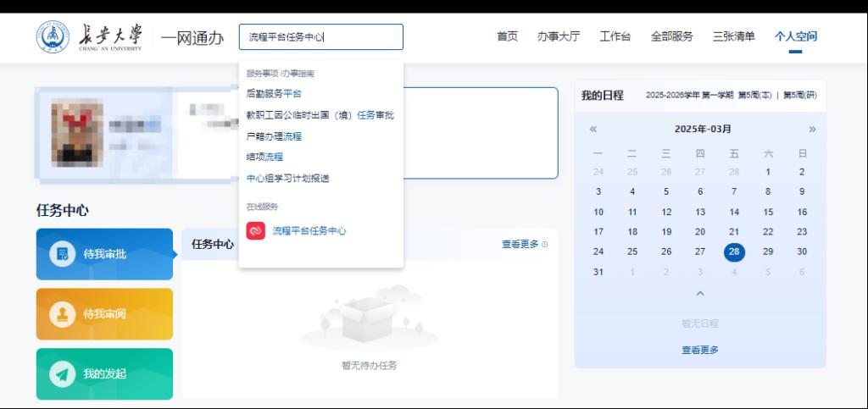This screenshot has width=868, height=409.
Task: Go to next month in calendar
Action: (812, 130)
